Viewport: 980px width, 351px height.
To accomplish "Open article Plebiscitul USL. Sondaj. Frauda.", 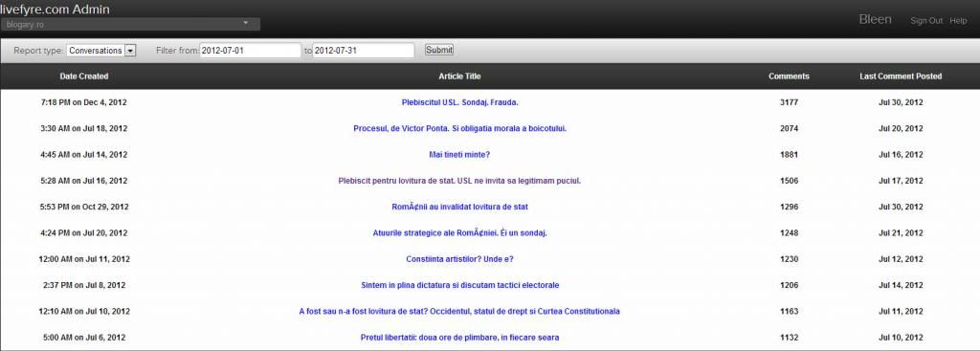I will click(x=460, y=102).
